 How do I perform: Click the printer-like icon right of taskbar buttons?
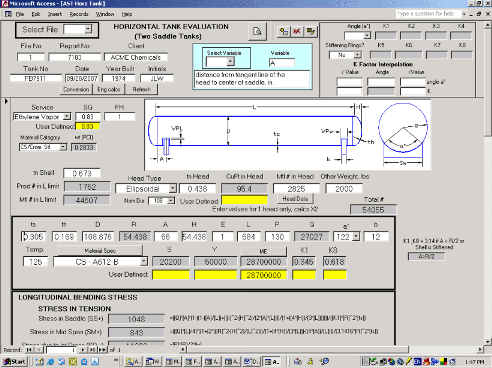(298, 362)
